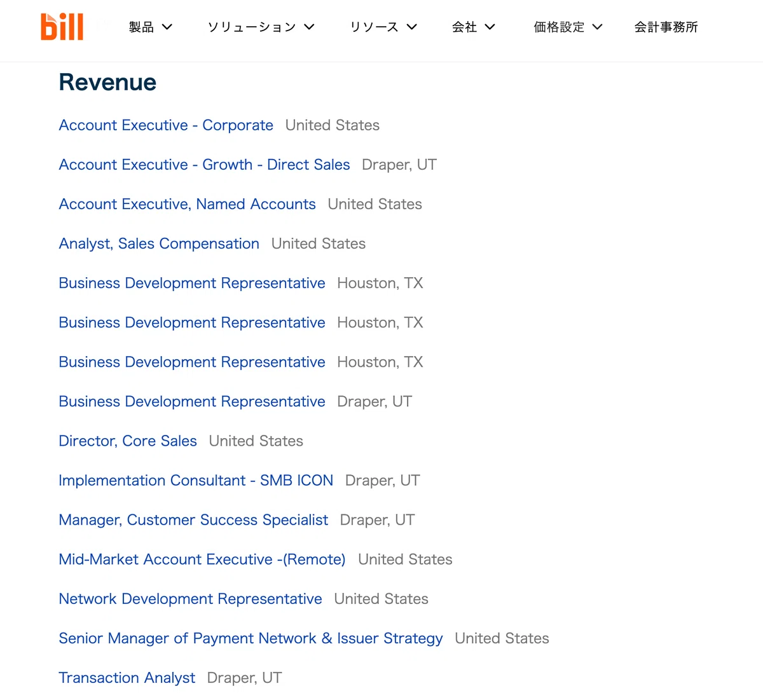This screenshot has width=763, height=700.
Task: Open Manager, Customer Success Specialist posting
Action: pos(193,519)
